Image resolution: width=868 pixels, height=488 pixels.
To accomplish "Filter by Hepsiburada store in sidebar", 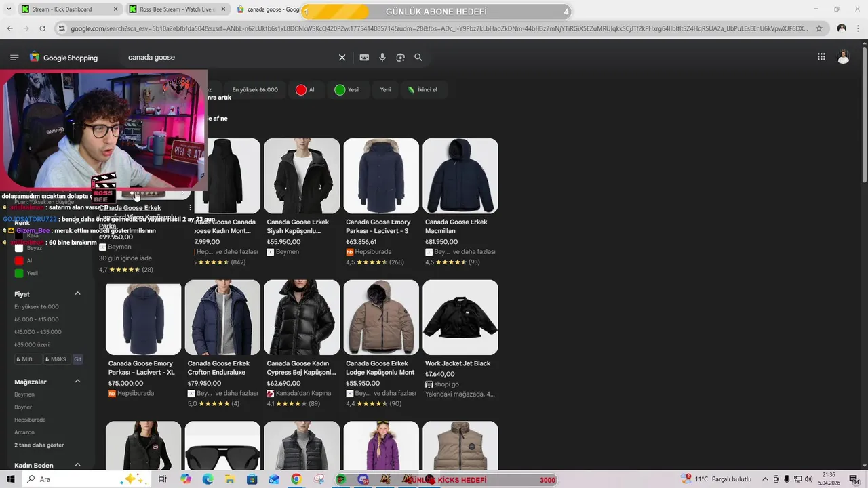I will (30, 420).
